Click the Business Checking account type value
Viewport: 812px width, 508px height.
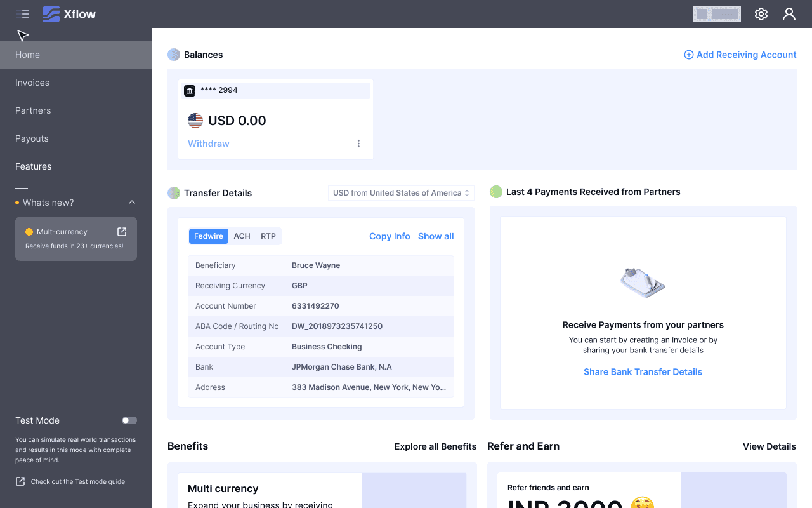coord(327,347)
